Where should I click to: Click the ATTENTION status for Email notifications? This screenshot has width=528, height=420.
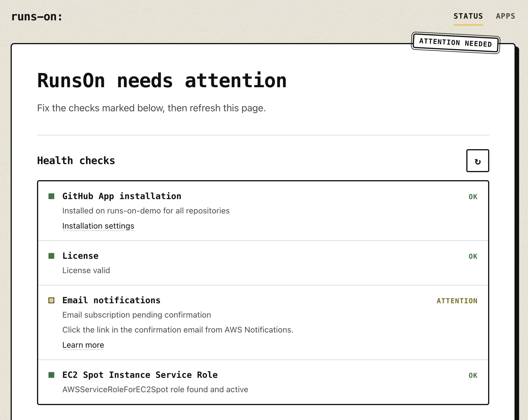457,301
